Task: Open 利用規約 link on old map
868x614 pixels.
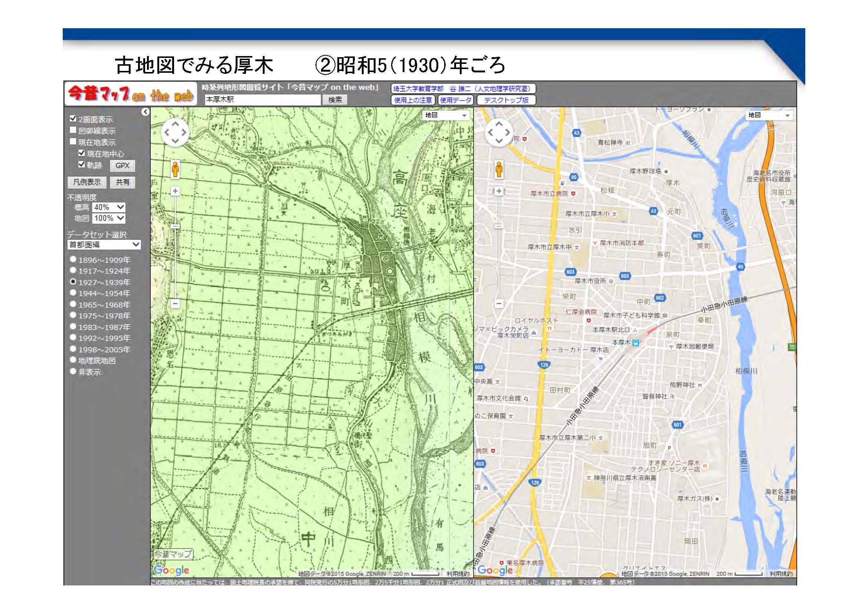Action: (x=458, y=574)
